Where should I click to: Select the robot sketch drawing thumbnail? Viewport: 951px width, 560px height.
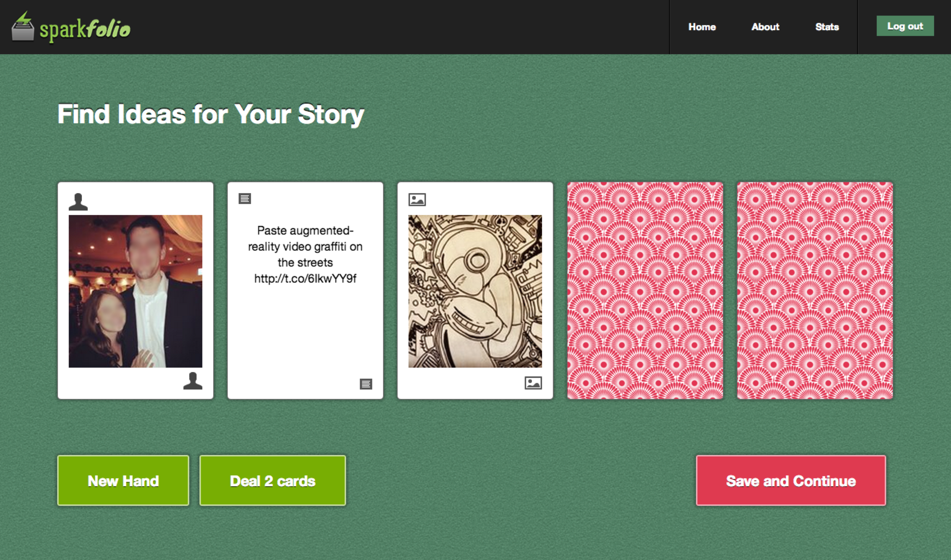coord(475,291)
